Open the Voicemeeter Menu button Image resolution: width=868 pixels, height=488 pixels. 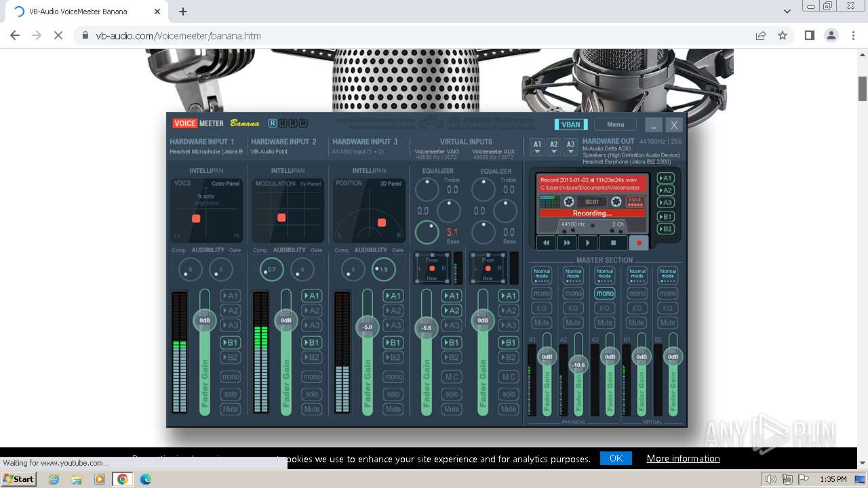pos(616,125)
